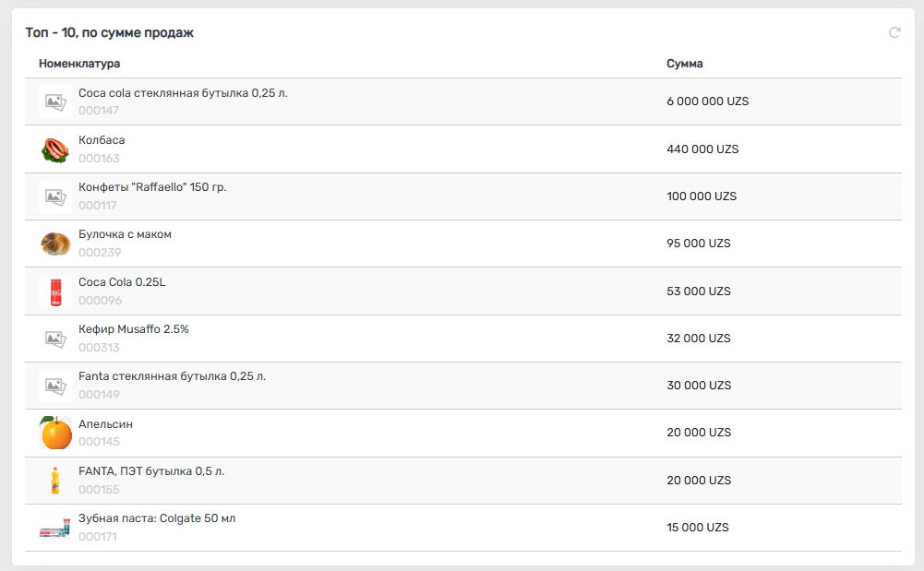This screenshot has height=571, width=924.
Task: Click product code 000171 under Colgate
Action: pos(98,537)
